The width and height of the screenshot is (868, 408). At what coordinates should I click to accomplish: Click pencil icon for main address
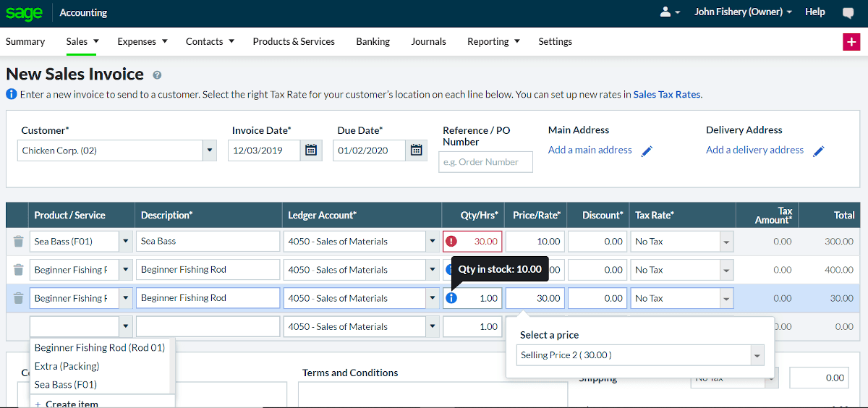[647, 150]
